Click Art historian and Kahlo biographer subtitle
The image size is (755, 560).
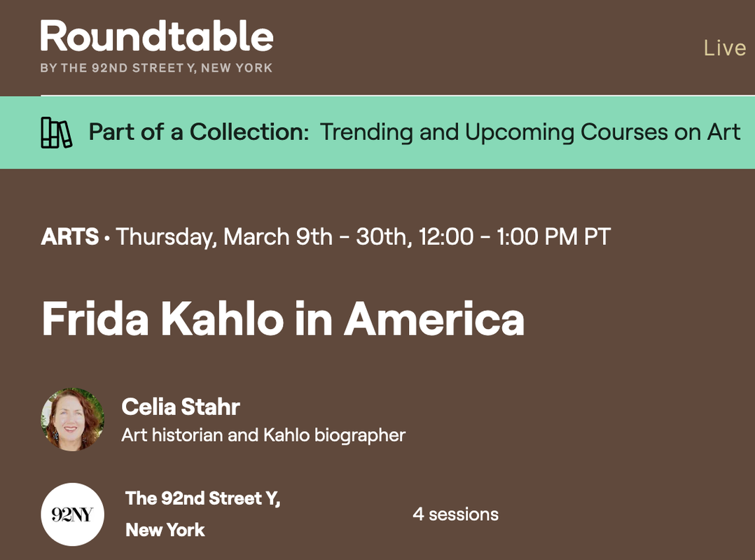[x=263, y=435]
